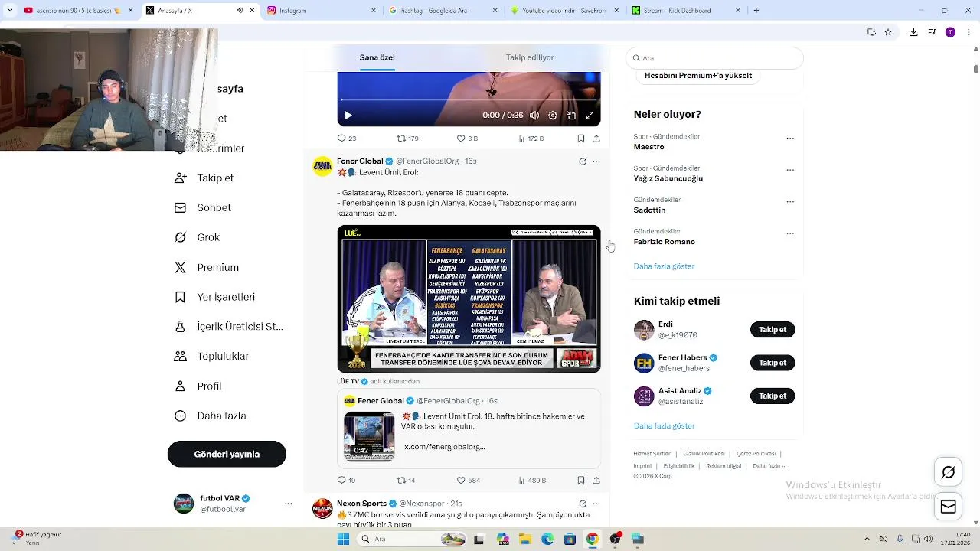
Task: Open Takip et in the left sidebar
Action: (204, 178)
